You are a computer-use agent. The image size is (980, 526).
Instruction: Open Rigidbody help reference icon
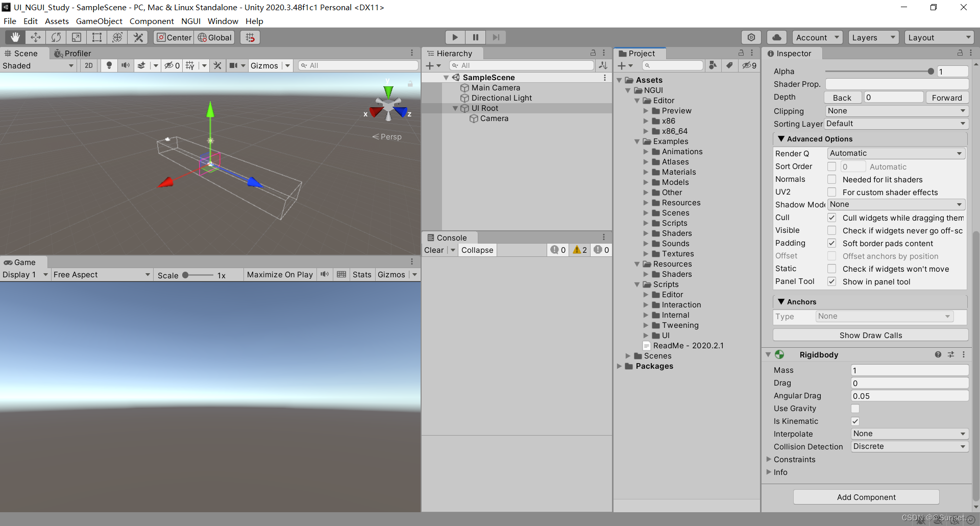pos(938,354)
